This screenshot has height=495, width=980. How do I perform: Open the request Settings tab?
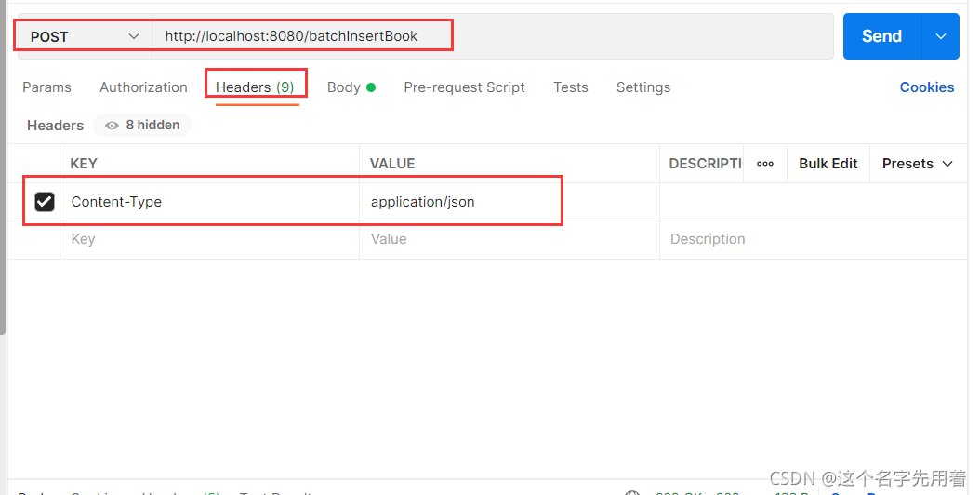point(643,87)
